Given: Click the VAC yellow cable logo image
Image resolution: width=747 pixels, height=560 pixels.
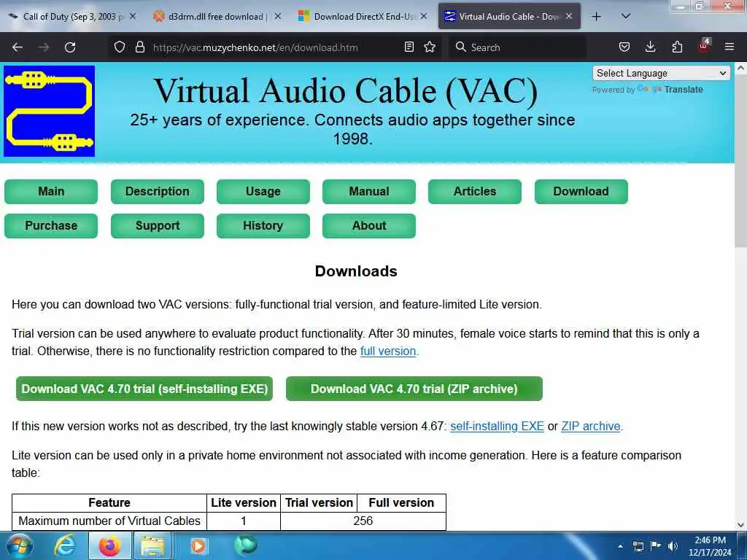Looking at the screenshot, I should pyautogui.click(x=49, y=111).
